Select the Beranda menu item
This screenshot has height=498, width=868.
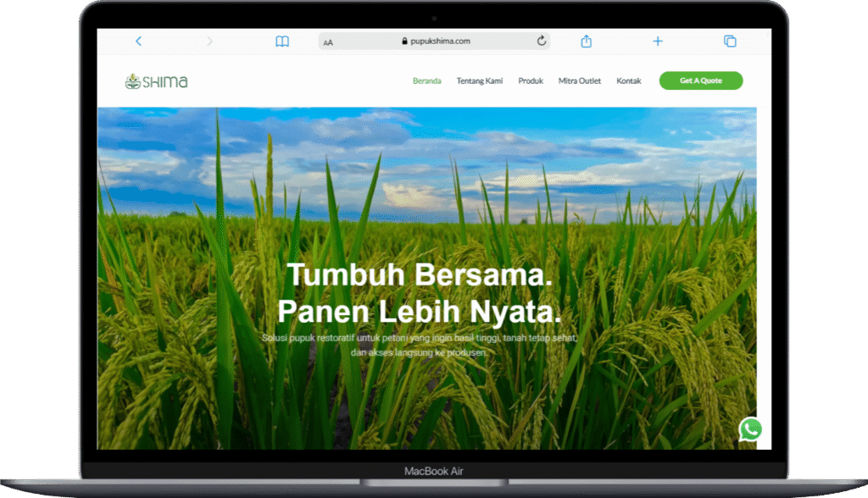click(x=426, y=81)
